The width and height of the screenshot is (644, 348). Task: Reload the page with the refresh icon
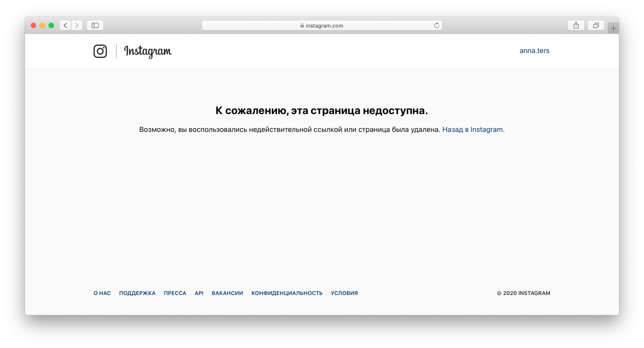pyautogui.click(x=436, y=25)
